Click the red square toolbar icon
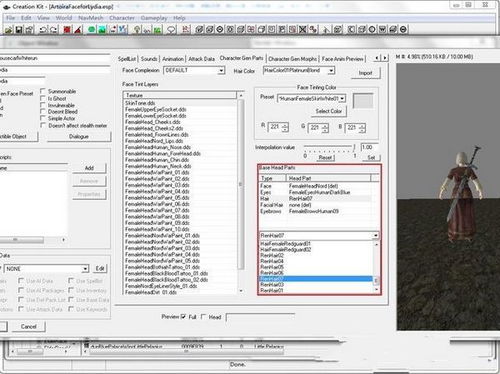 (x=67, y=30)
